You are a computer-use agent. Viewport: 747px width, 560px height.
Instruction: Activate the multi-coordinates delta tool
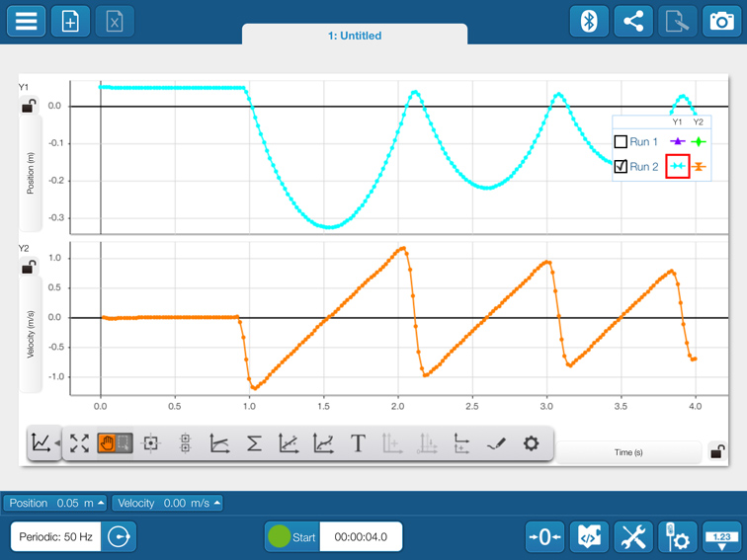point(186,443)
